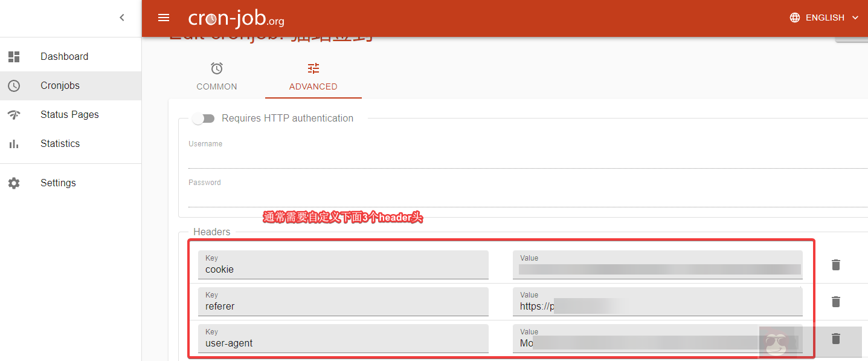Click the Cronjobs clock icon
The image size is (868, 361).
[14, 86]
